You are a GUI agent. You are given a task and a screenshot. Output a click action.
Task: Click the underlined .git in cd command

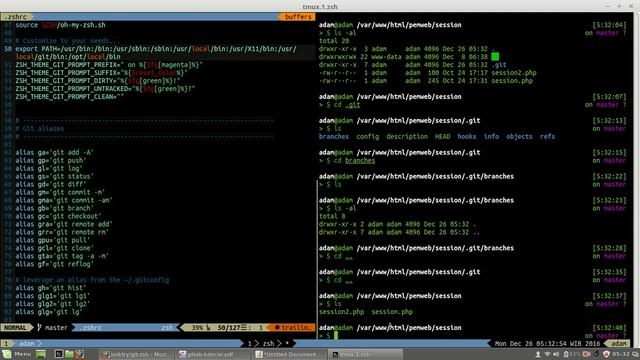[353, 105]
